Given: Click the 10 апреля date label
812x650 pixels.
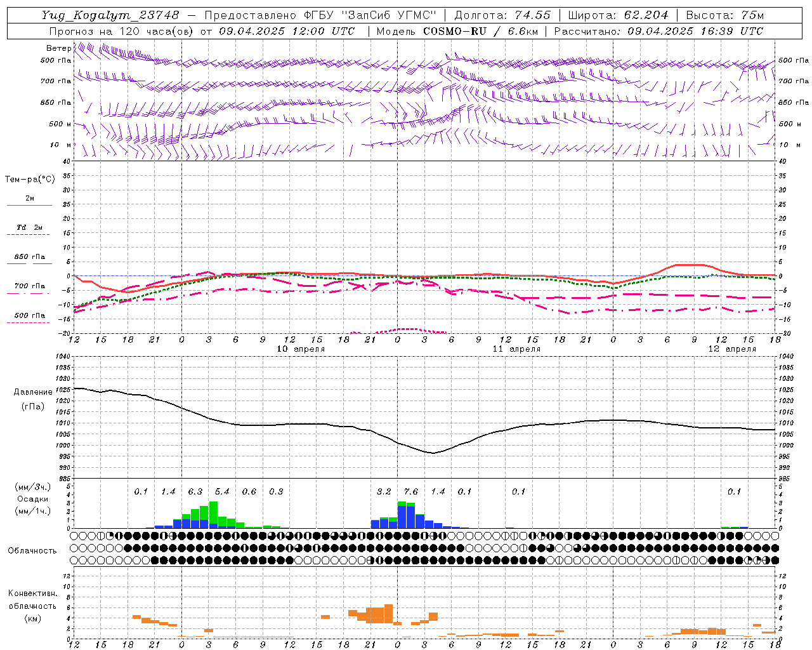Looking at the screenshot, I should (301, 349).
